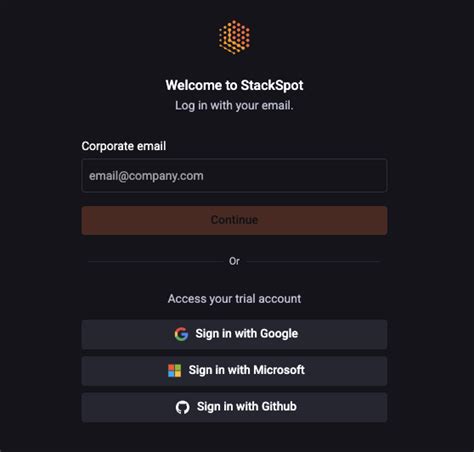Viewport: 474px width, 452px height.
Task: Click the Microsoft four-square logo
Action: point(175,371)
